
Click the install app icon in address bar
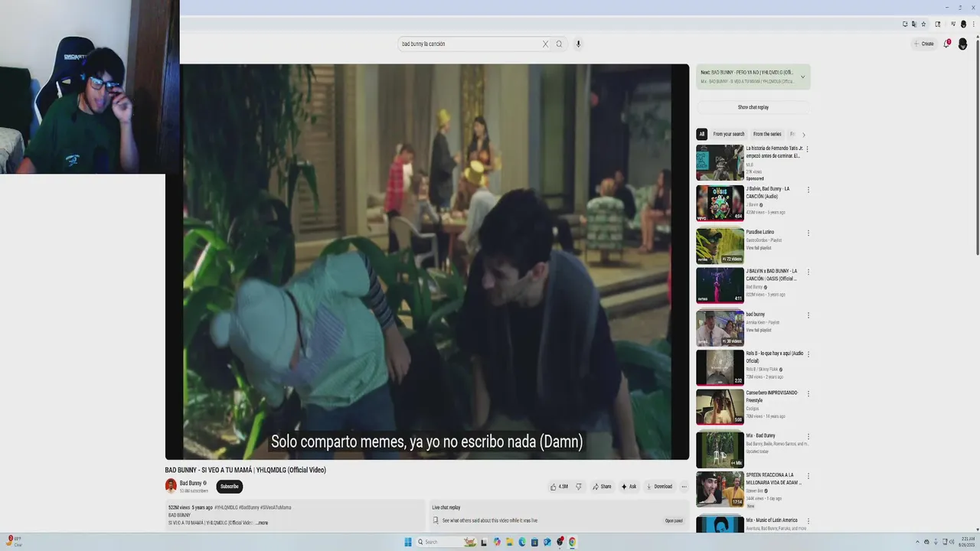coord(905,24)
